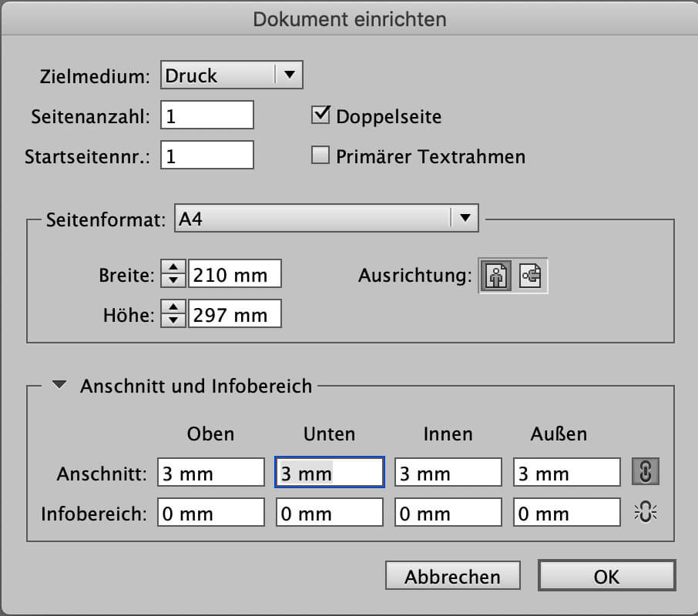Toggle the Anschnitt chain link icon
Image resolution: width=698 pixels, height=616 pixels.
tap(646, 473)
